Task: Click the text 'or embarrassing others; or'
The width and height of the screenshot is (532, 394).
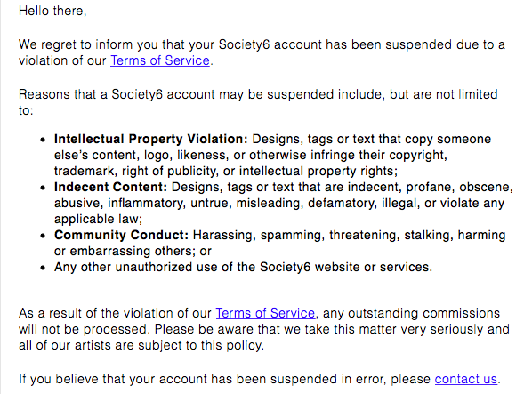Action: coord(133,251)
